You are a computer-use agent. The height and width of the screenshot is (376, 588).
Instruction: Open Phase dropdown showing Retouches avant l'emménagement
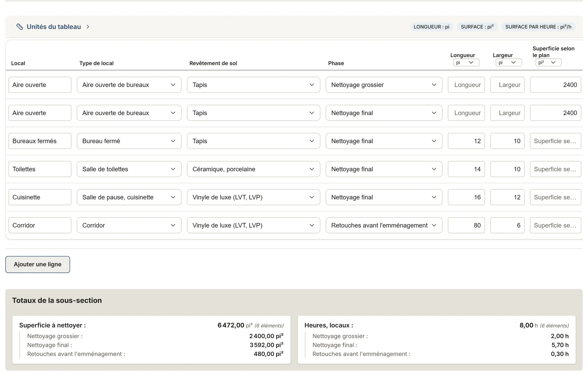[x=384, y=225]
